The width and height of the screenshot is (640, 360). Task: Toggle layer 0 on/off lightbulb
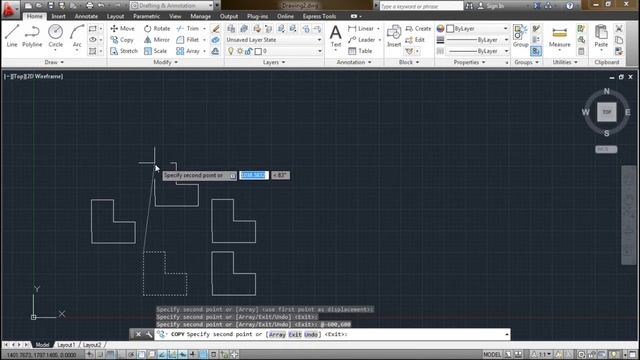[x=231, y=51]
